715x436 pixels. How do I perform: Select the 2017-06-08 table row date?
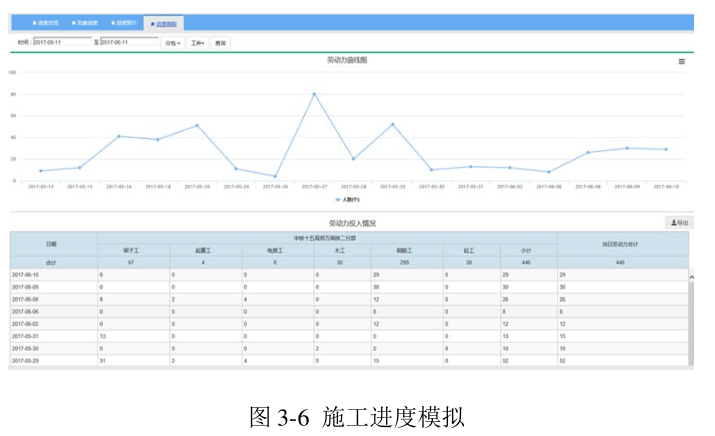click(x=26, y=300)
